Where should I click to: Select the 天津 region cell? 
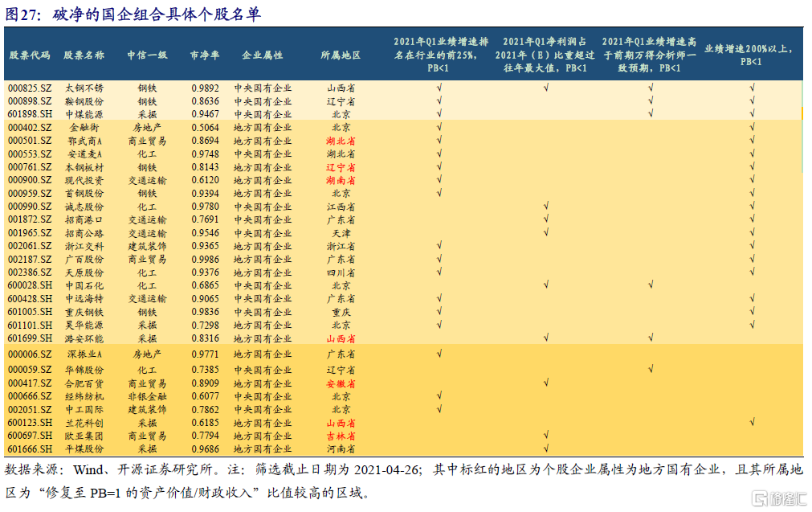click(341, 233)
